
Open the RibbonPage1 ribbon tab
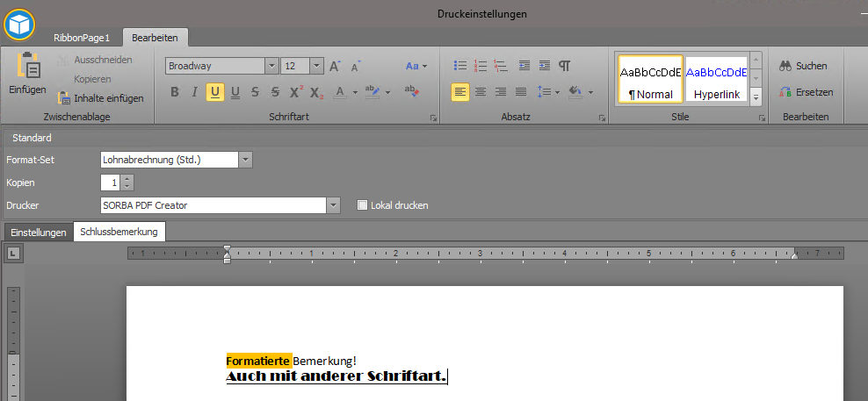click(x=81, y=38)
